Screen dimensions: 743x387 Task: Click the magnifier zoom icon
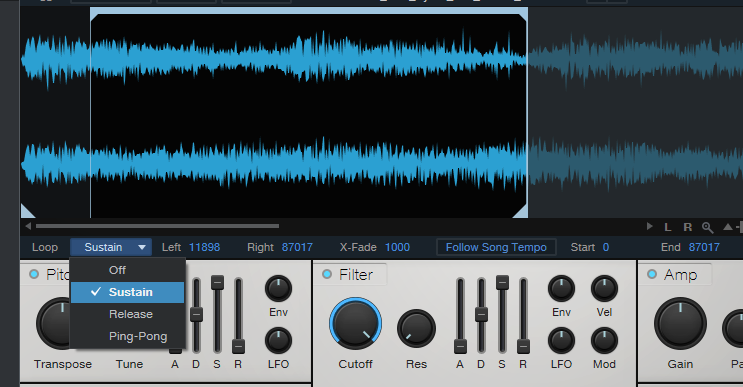tap(707, 227)
